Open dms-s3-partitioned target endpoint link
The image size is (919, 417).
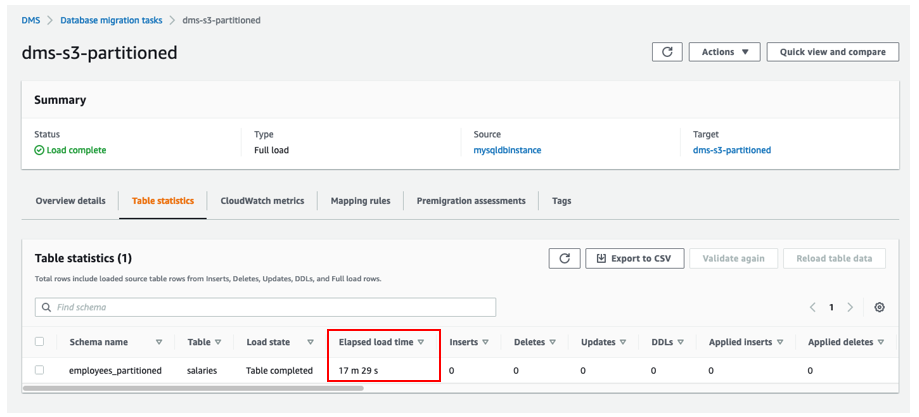pos(731,150)
